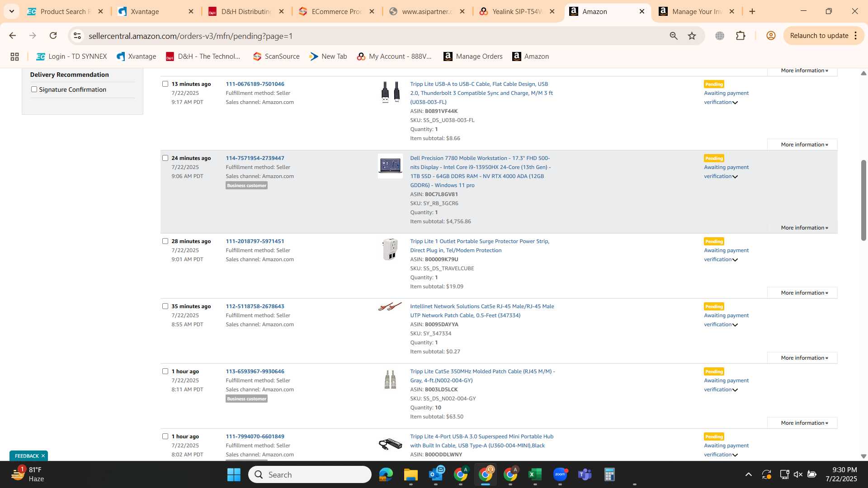Open Manage Orders bookmark

tap(473, 56)
